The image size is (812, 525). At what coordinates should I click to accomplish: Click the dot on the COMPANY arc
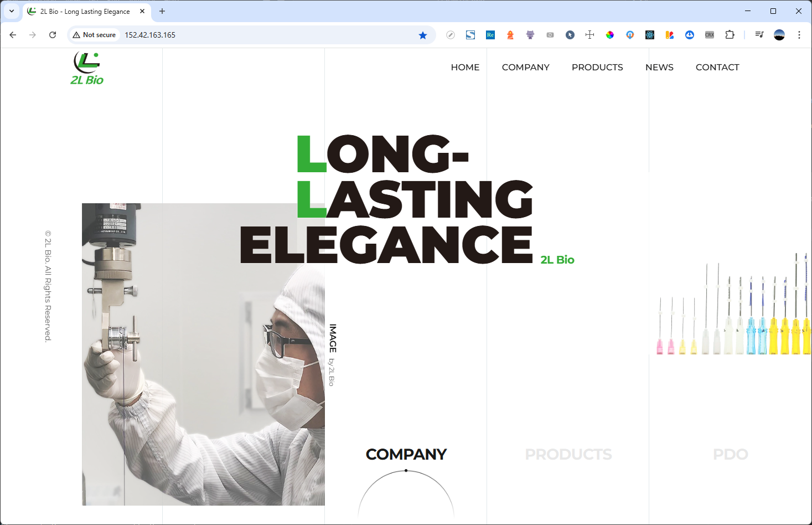click(x=406, y=471)
